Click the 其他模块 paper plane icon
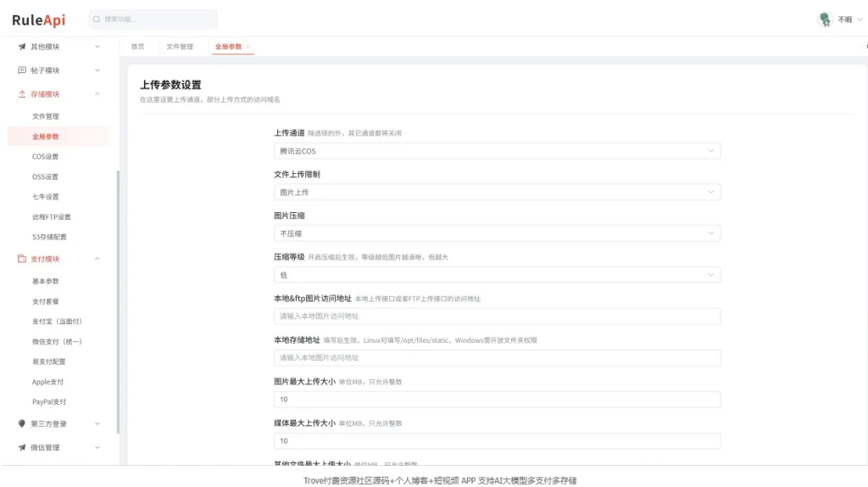Viewport: 868px width, 487px height. click(21, 47)
